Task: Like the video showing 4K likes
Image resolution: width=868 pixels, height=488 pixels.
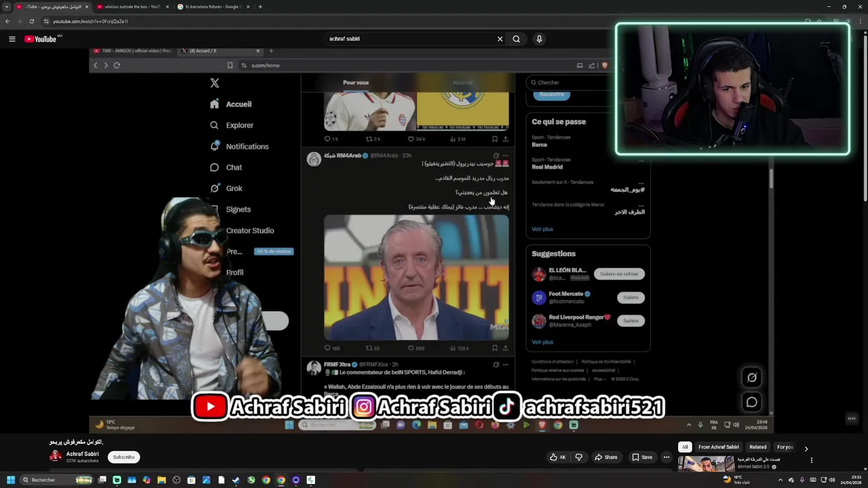Action: 558,457
